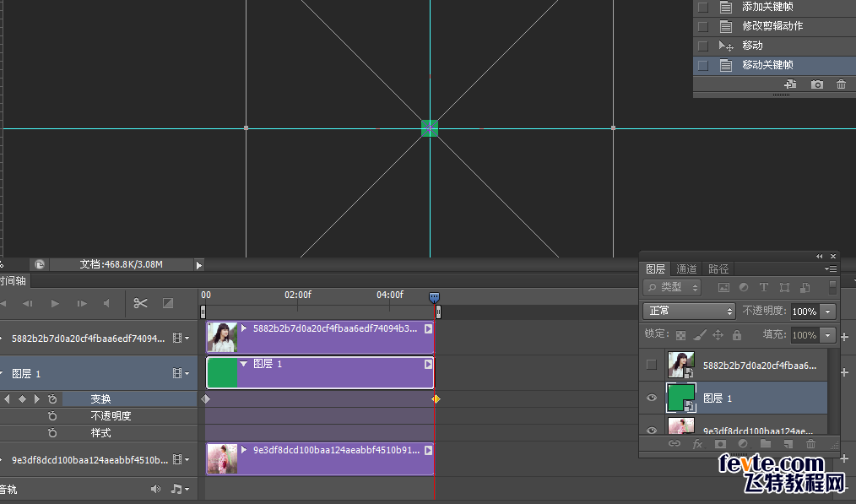
Task: Expand properties of the 5882b2b7 clip
Action: pyautogui.click(x=244, y=328)
